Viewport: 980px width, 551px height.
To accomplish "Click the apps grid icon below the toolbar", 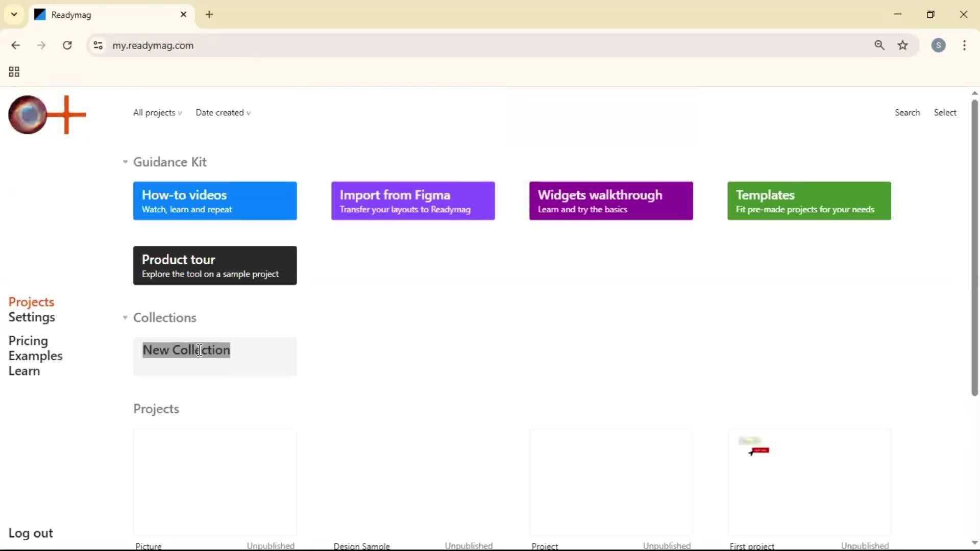I will click(14, 71).
